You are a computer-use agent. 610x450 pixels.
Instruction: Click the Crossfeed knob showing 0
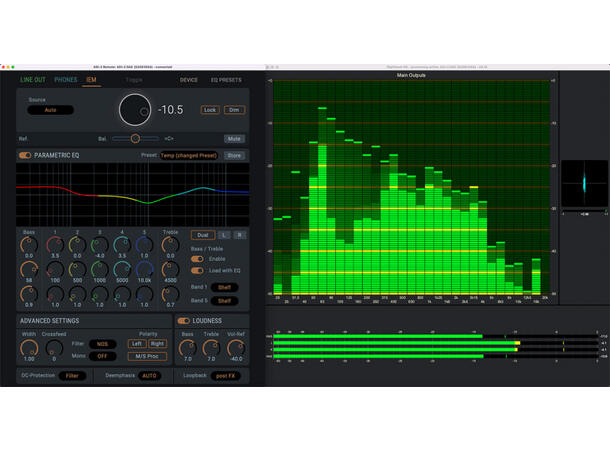tap(54, 347)
